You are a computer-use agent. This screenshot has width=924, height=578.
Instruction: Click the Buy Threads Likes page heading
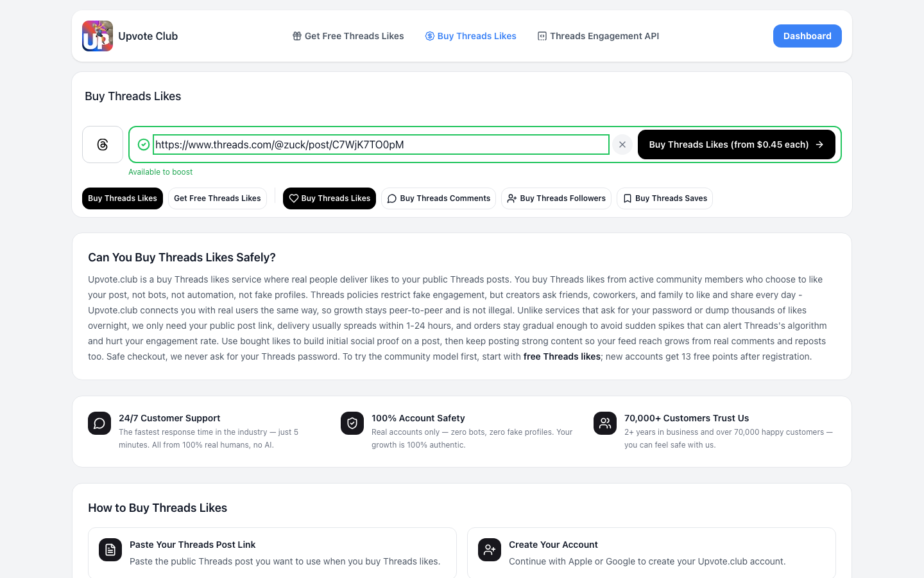pos(133,96)
